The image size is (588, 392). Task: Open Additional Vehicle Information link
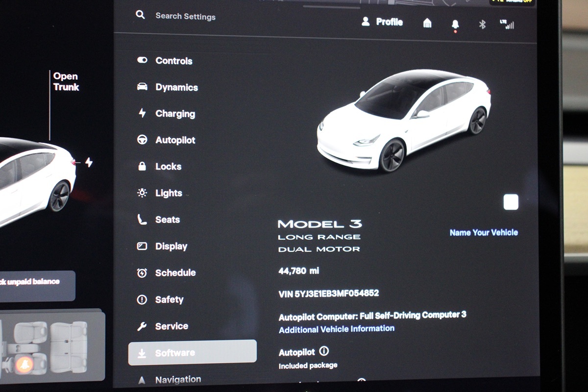coord(337,329)
